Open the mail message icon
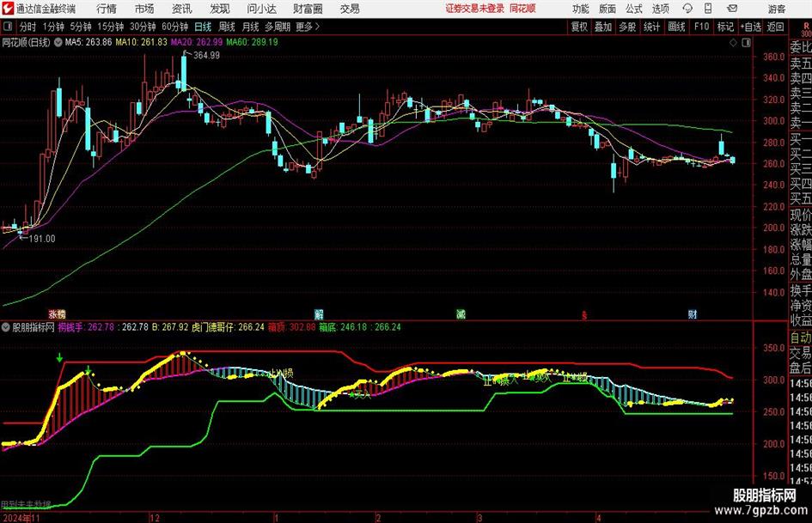 (732, 9)
